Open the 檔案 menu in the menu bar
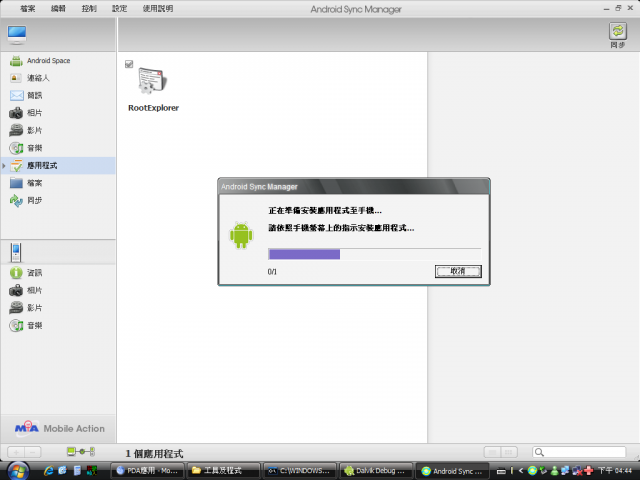The height and width of the screenshot is (480, 640). pos(28,9)
